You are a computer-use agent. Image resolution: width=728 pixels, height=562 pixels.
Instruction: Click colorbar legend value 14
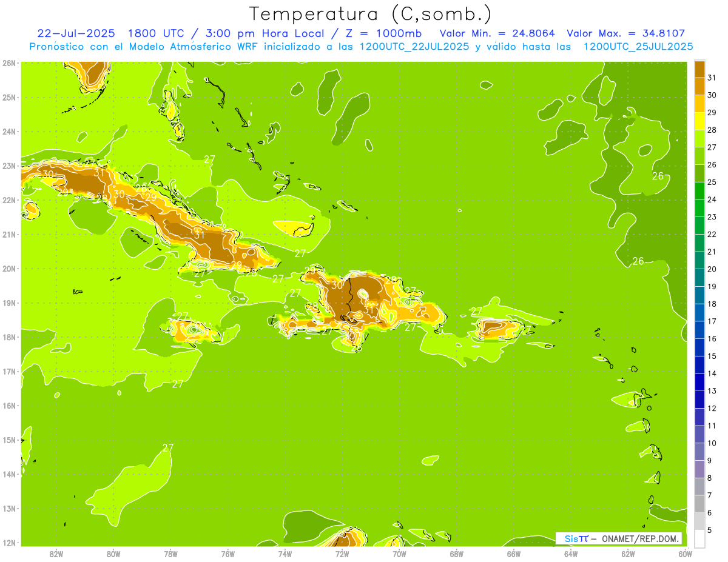pyautogui.click(x=712, y=373)
